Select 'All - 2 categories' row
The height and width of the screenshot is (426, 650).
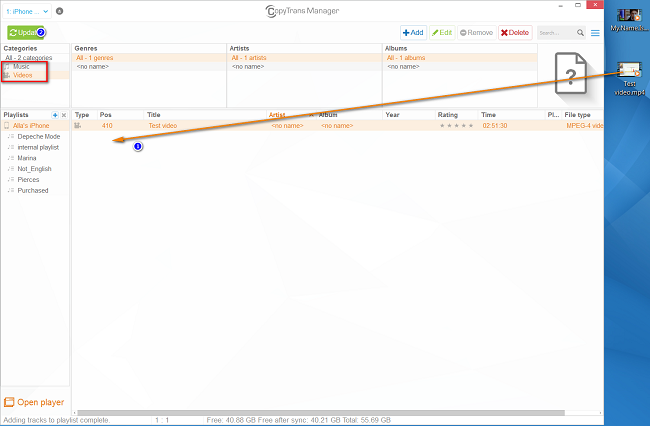coord(35,58)
